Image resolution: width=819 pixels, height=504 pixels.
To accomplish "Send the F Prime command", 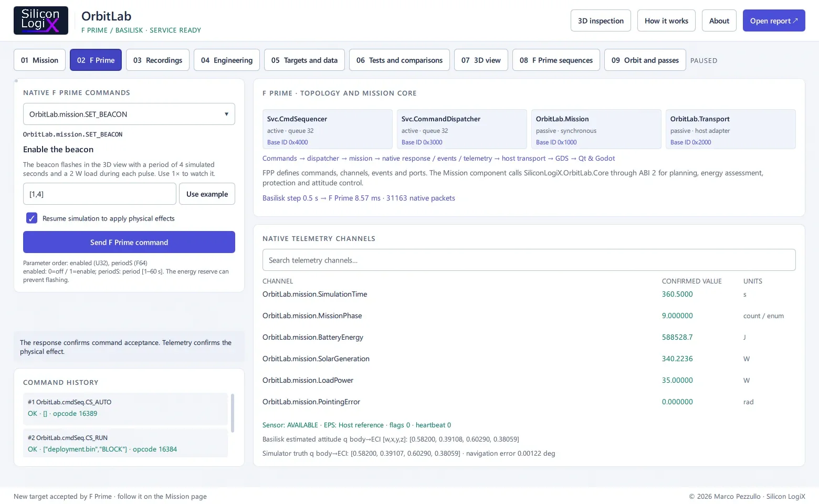I will 129,242.
